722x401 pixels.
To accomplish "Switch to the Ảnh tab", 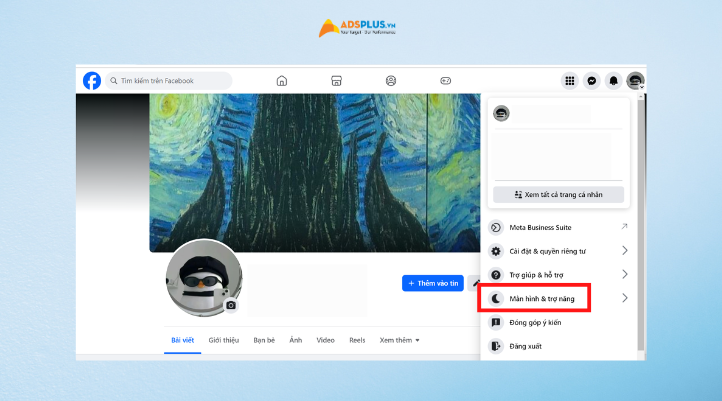I will click(x=296, y=340).
